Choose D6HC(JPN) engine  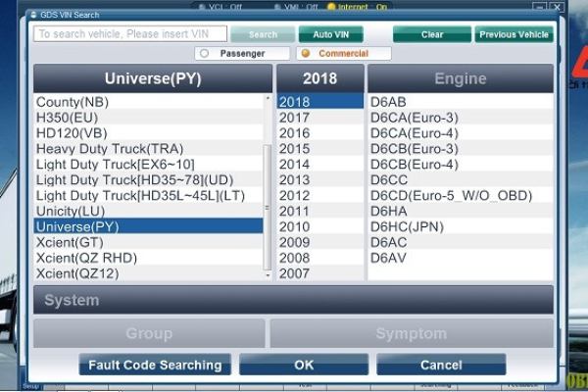coord(461,226)
